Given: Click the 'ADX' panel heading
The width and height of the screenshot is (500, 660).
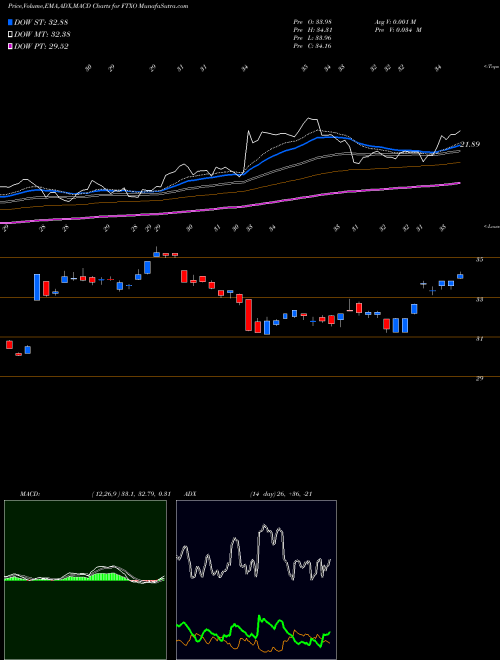Looking at the screenshot, I should [190, 494].
